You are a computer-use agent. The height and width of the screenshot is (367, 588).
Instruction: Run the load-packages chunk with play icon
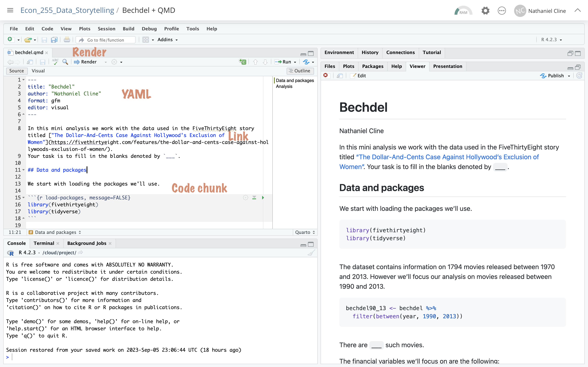coord(263,198)
